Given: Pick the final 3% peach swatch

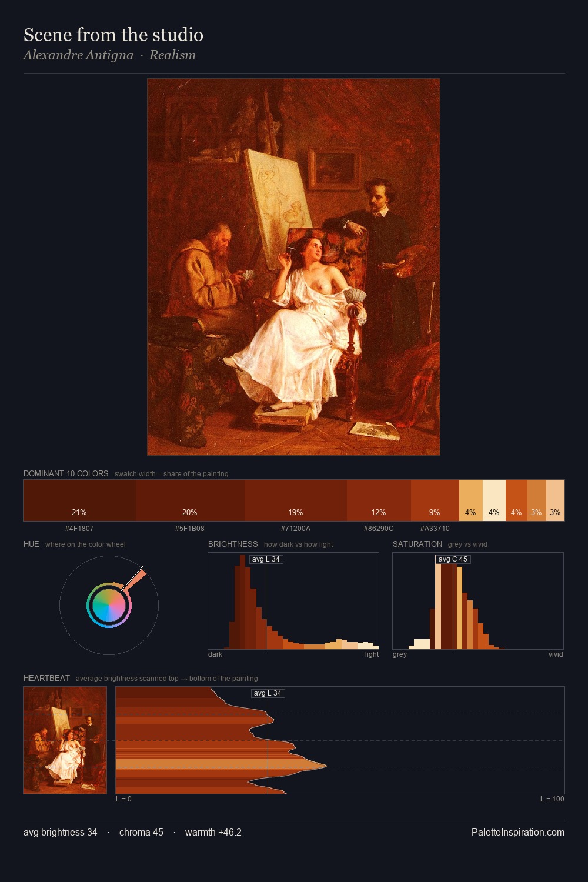Looking at the screenshot, I should (555, 500).
